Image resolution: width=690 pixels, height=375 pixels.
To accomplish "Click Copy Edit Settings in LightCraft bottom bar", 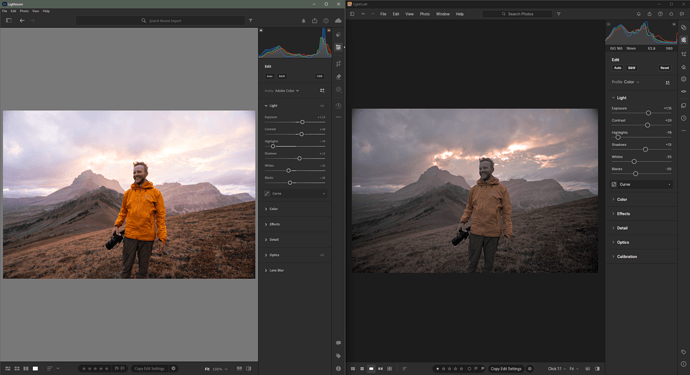I will click(x=506, y=369).
